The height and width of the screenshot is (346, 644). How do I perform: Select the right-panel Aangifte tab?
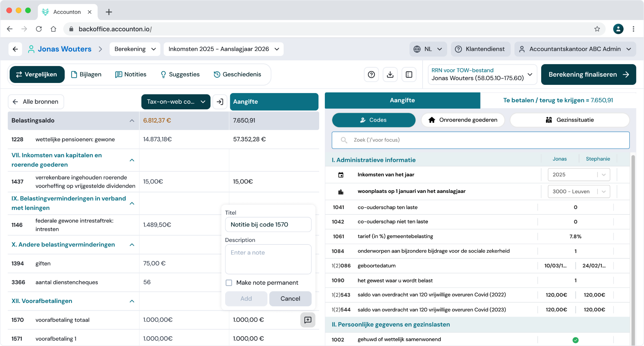402,100
